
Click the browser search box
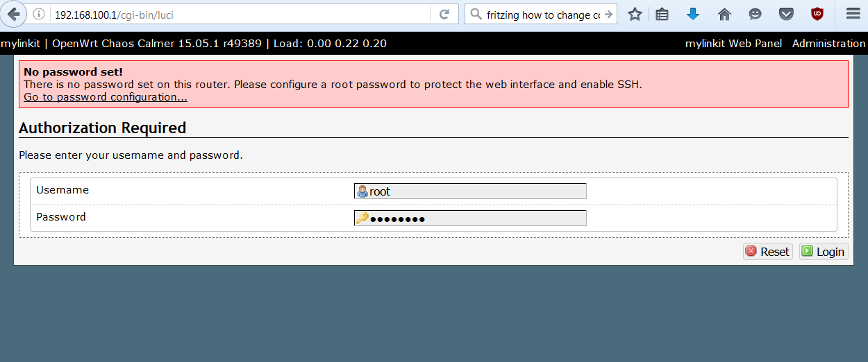click(535, 15)
